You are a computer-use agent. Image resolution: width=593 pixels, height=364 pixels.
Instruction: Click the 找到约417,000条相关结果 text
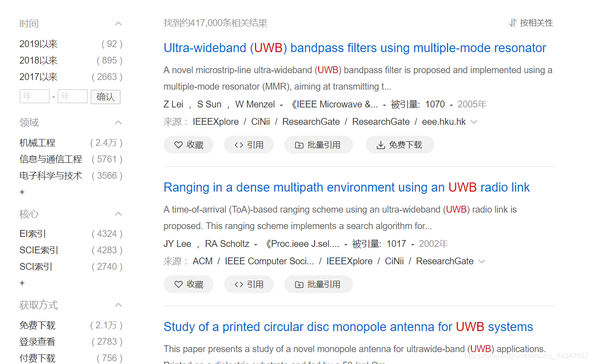click(x=215, y=23)
